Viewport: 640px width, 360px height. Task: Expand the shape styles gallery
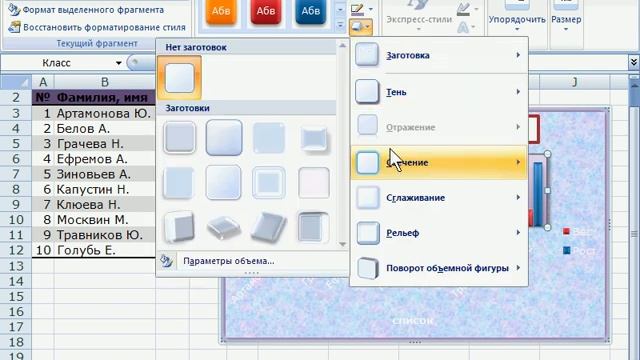click(340, 26)
